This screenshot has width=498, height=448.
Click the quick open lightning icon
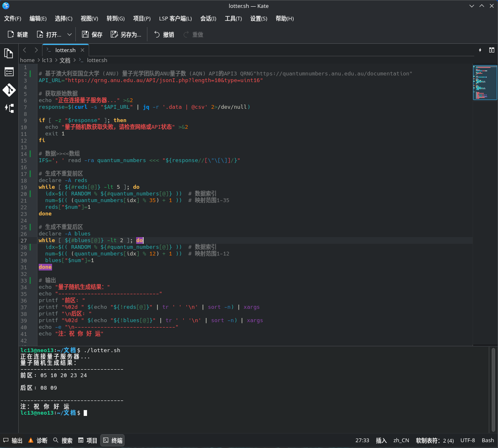point(480,50)
